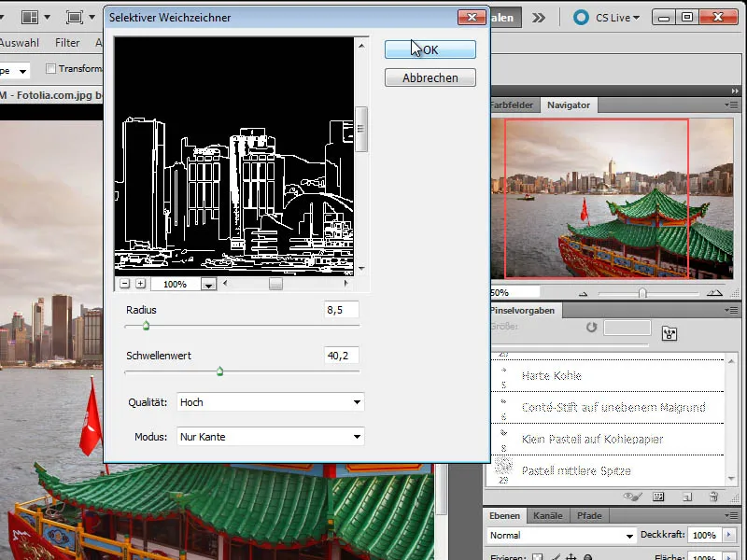Screen dimensions: 747x560
Task: Switch to the Pfade tab
Action: (x=589, y=516)
